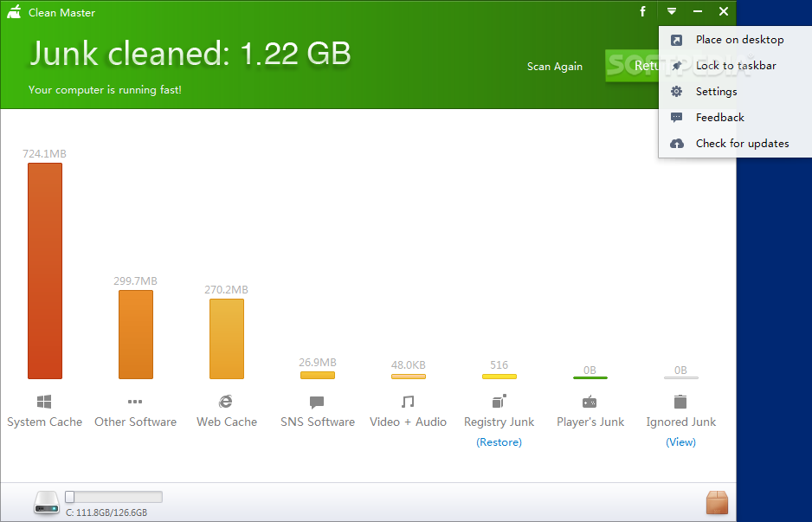Click the Clean Master broom logo icon
The height and width of the screenshot is (522, 812).
[x=14, y=11]
